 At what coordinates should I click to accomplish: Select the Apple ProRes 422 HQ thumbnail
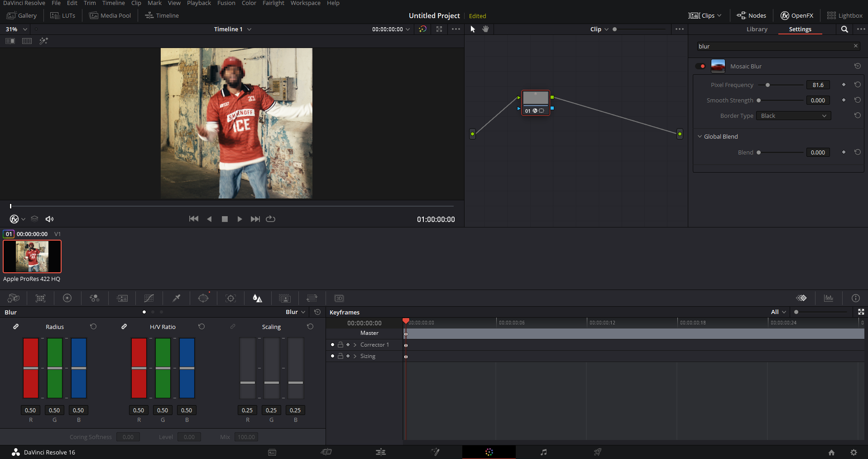coord(32,256)
